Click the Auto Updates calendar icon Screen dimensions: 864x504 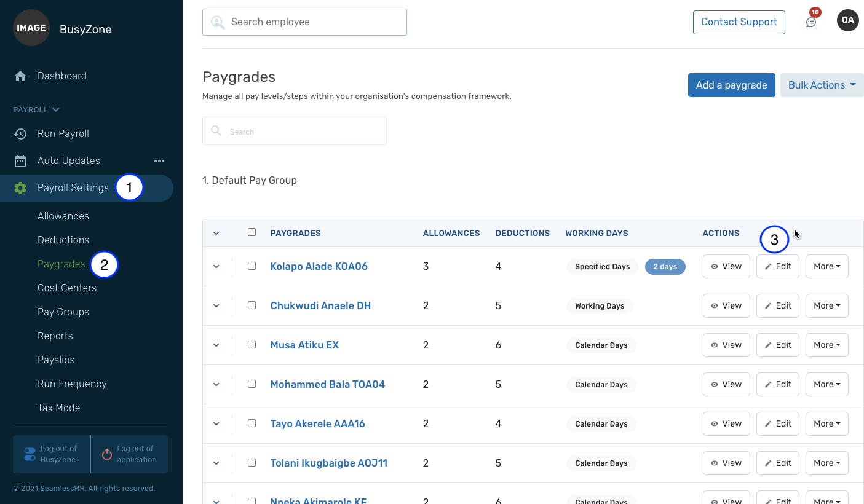20,161
